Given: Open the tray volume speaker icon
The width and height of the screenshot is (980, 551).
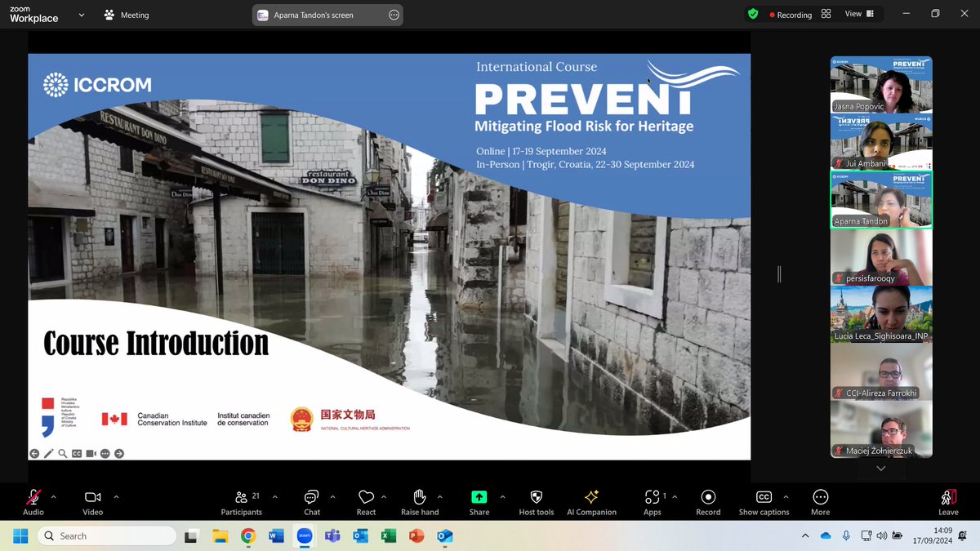Looking at the screenshot, I should click(881, 536).
